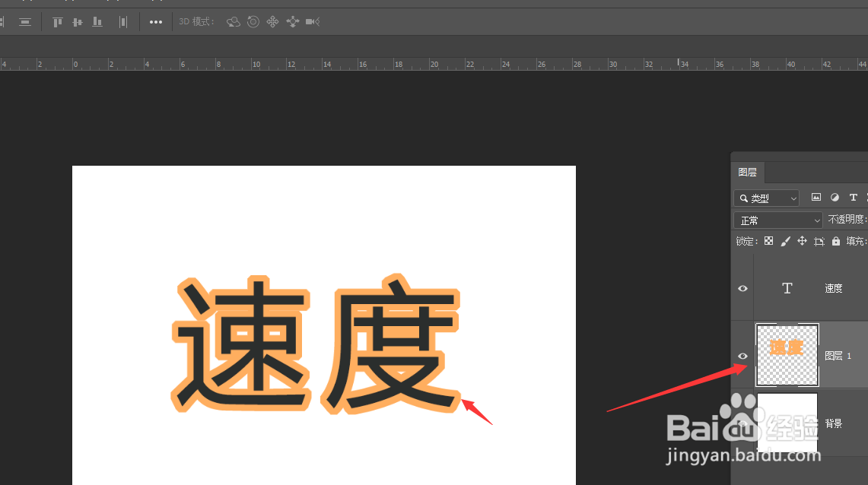Select the roll 3D camera icon
The image size is (868, 485).
click(x=254, y=21)
